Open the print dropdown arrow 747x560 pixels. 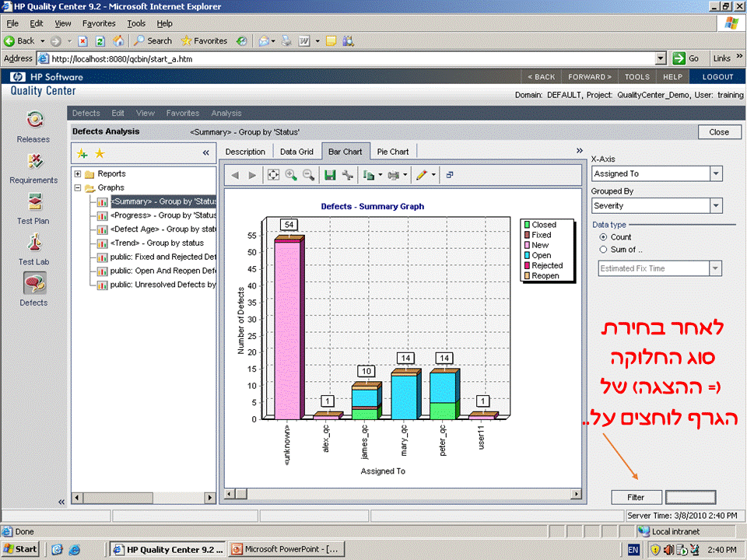click(405, 175)
